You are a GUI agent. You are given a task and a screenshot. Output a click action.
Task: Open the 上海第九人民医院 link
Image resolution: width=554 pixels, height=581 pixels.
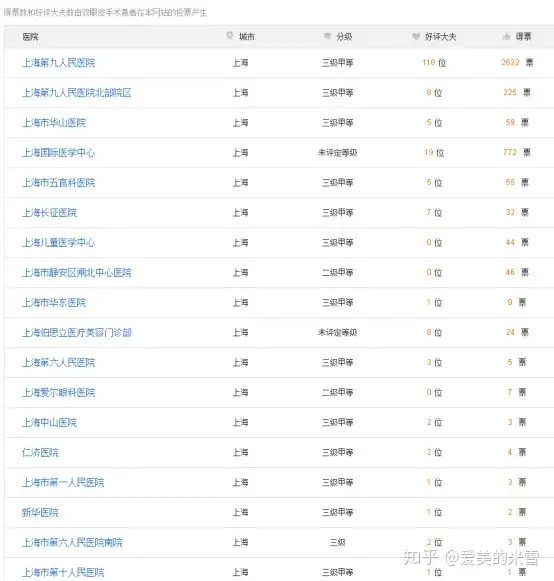(x=59, y=63)
